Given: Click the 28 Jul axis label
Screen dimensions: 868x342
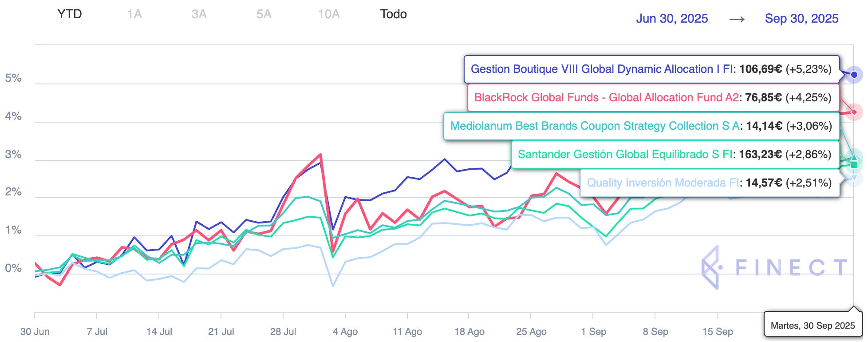Looking at the screenshot, I should 283,332.
